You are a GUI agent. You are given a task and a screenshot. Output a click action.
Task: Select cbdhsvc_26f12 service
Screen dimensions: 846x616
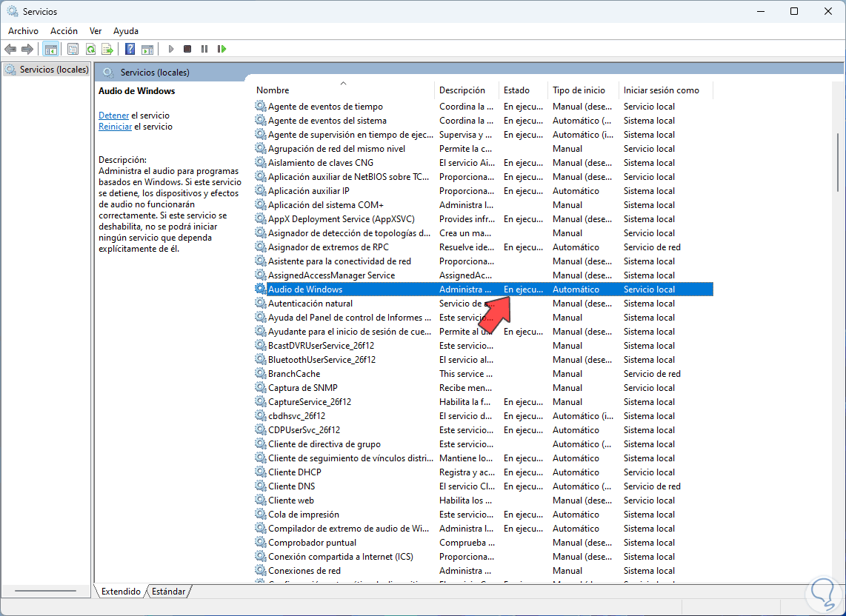point(297,415)
